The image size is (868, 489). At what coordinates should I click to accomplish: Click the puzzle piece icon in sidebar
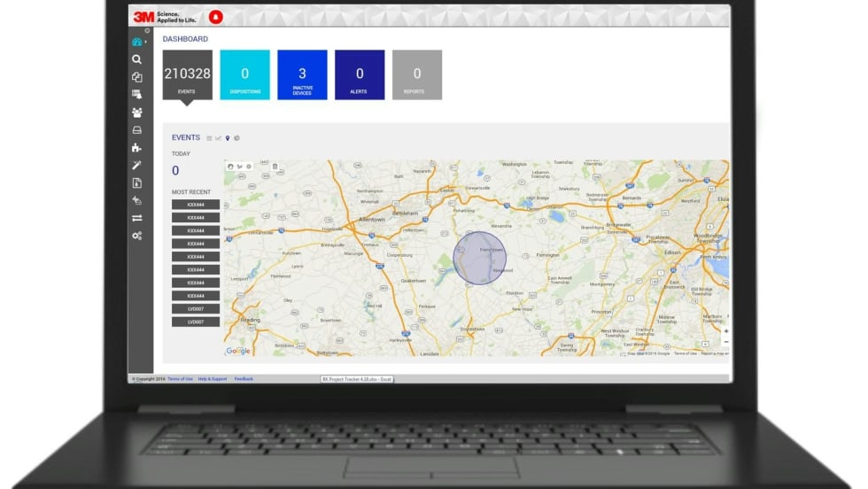tap(136, 148)
